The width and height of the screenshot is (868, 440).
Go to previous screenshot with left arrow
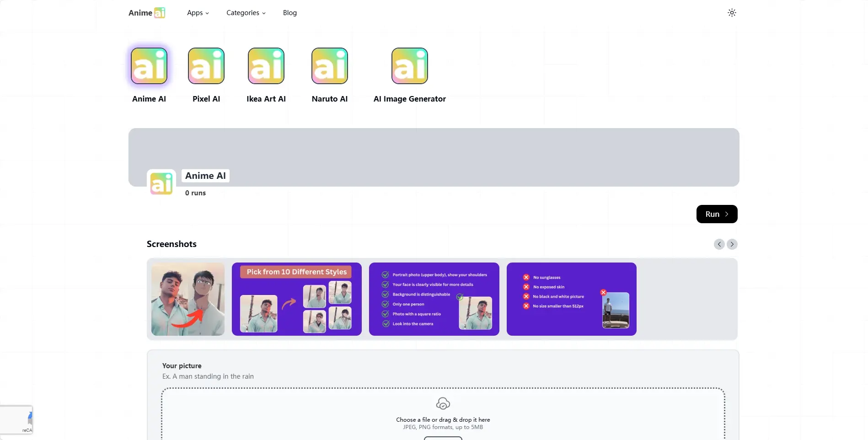[719, 244]
